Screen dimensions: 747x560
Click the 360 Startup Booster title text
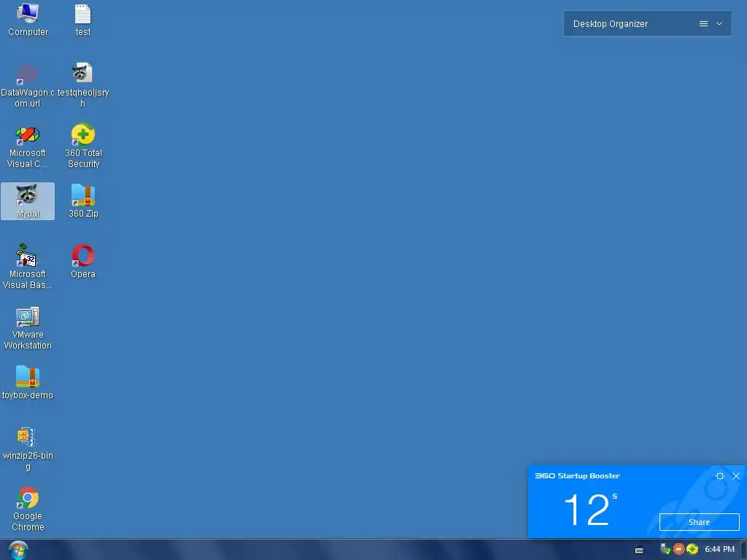578,475
